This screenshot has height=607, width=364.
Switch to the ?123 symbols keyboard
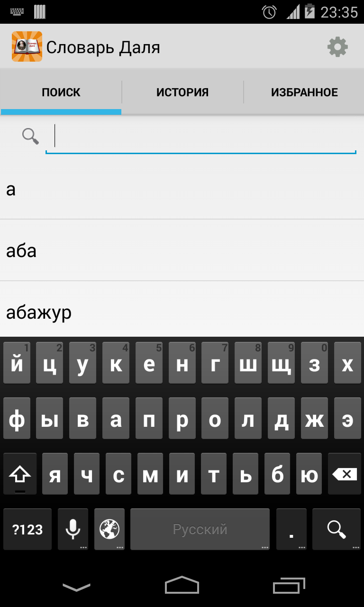pos(27,529)
